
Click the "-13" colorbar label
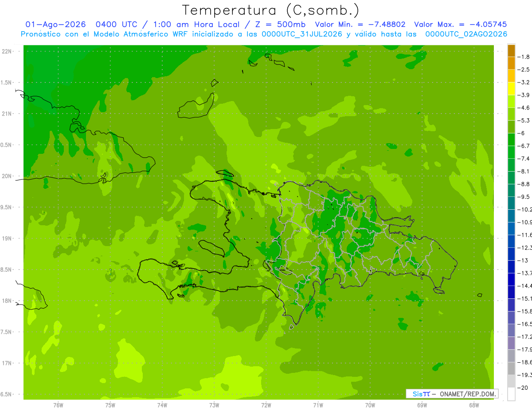523,260
